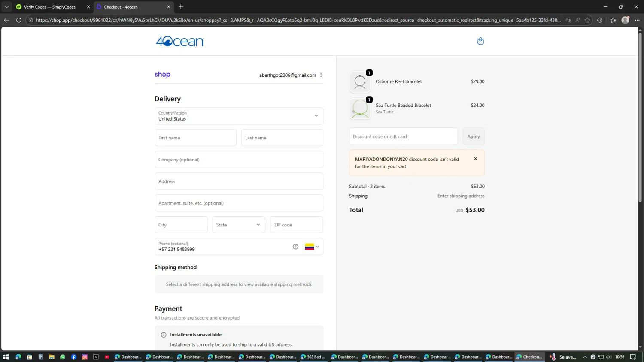Click the City field
Image resolution: width=644 pixels, height=362 pixels.
click(x=181, y=225)
